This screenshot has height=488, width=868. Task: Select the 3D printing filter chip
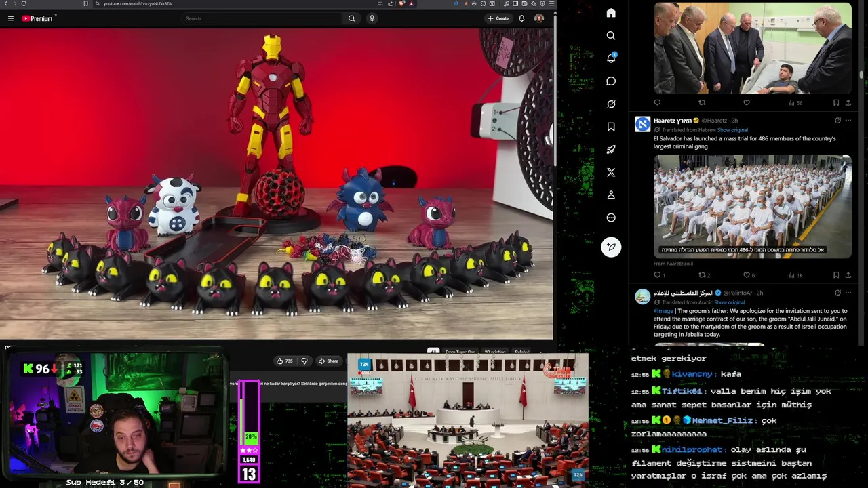point(494,352)
